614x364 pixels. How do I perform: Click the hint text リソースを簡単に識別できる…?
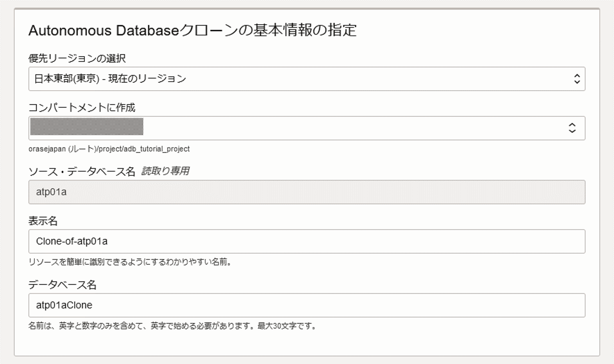(130, 262)
